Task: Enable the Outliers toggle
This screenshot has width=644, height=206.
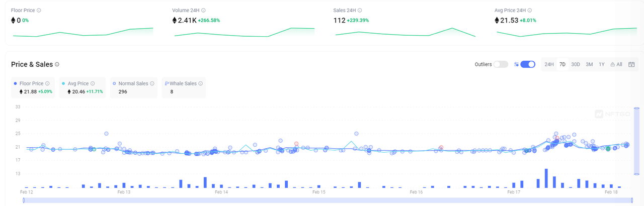Action: click(500, 64)
